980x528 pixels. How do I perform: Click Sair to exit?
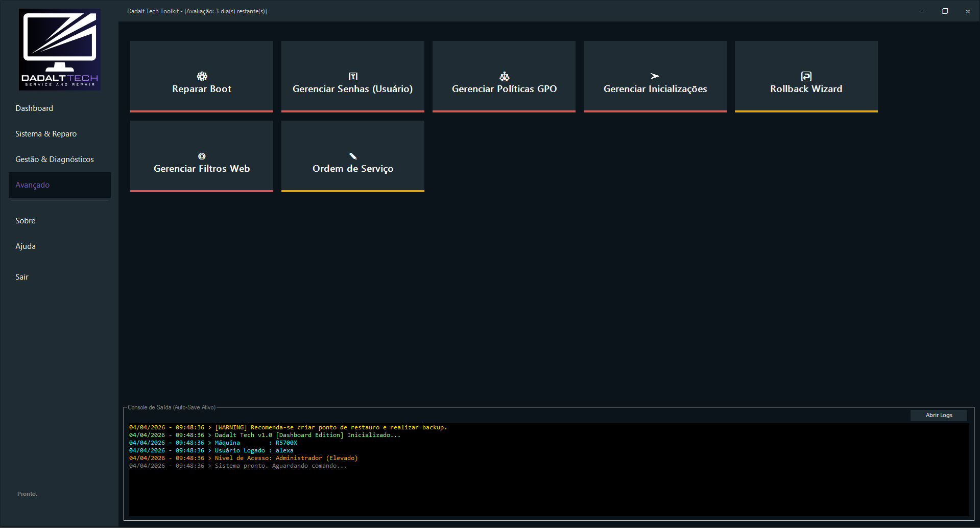60,277
